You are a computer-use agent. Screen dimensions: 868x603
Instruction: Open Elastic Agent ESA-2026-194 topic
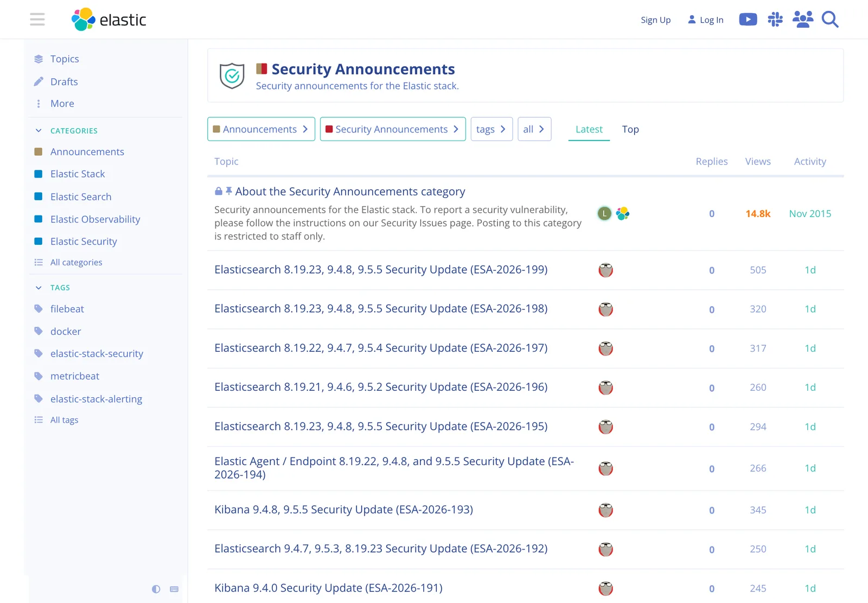[394, 468]
